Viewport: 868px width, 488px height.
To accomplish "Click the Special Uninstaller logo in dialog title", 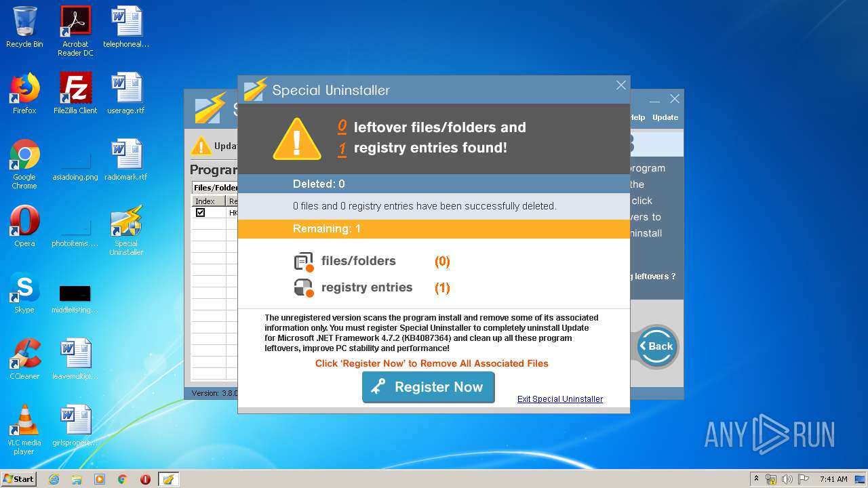I will click(255, 89).
